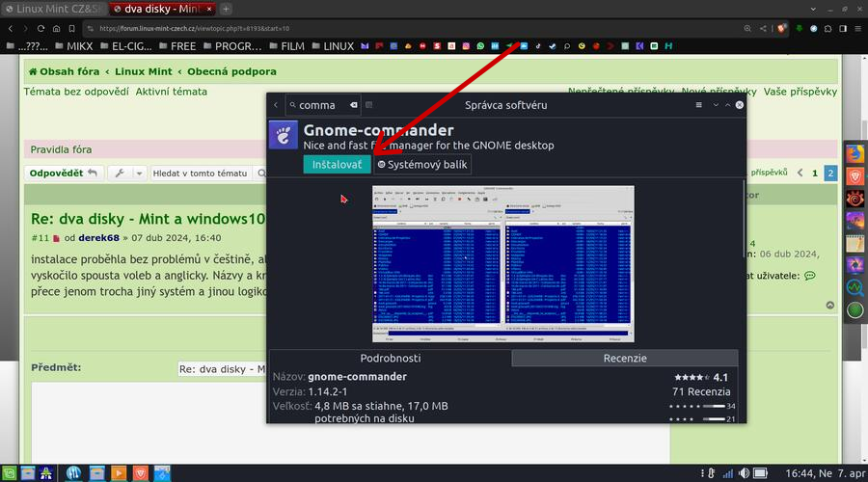Select the Podrobnosti tab

point(390,358)
